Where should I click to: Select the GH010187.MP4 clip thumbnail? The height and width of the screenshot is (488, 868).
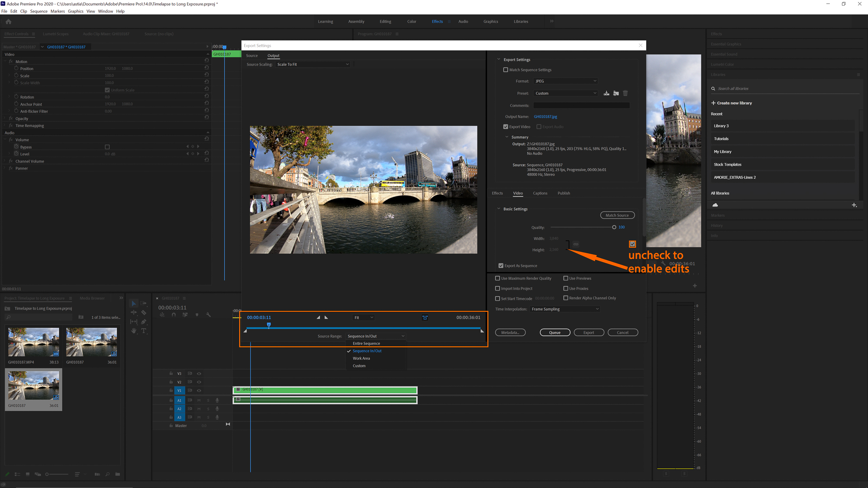[33, 342]
